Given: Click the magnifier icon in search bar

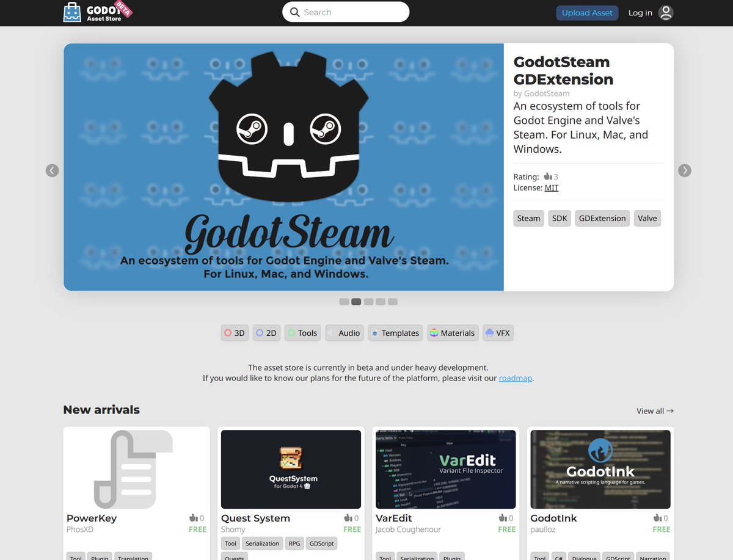Looking at the screenshot, I should [x=295, y=12].
